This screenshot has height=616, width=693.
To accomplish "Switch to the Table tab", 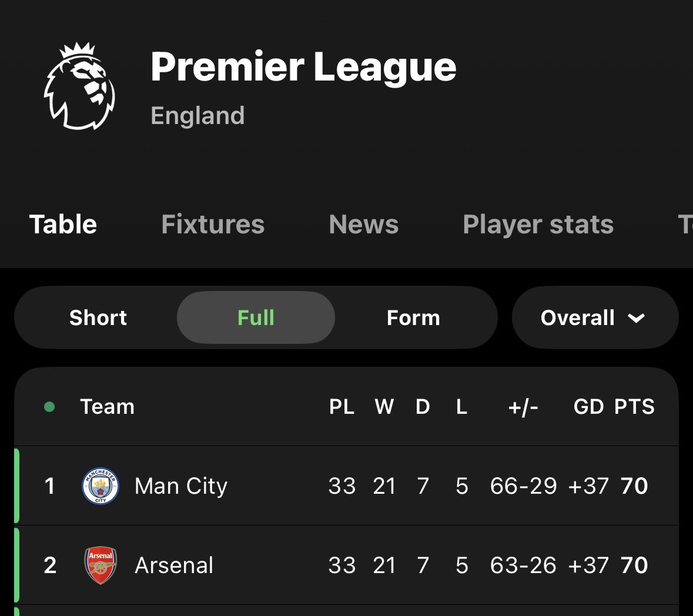I will [63, 225].
